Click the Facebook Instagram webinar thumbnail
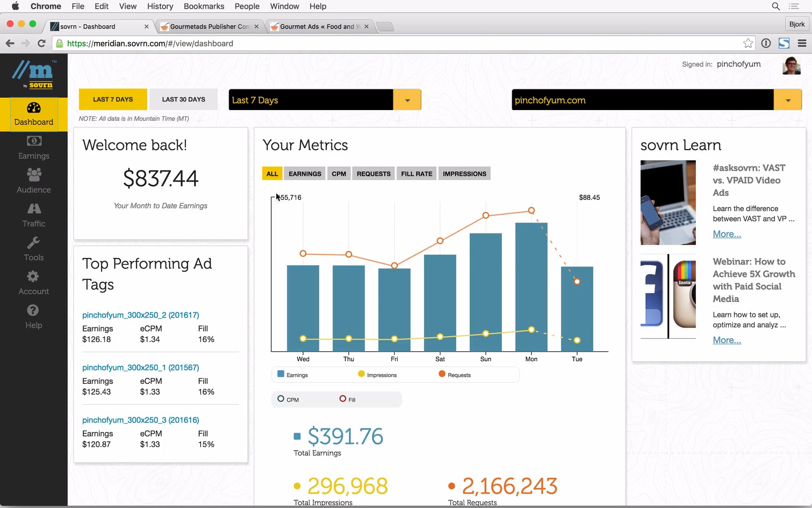 (x=668, y=296)
